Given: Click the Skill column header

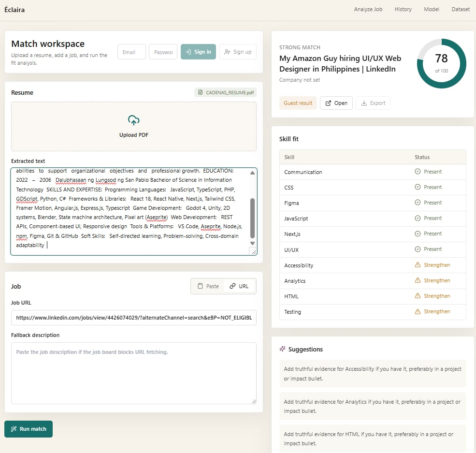Looking at the screenshot, I should click(289, 157).
